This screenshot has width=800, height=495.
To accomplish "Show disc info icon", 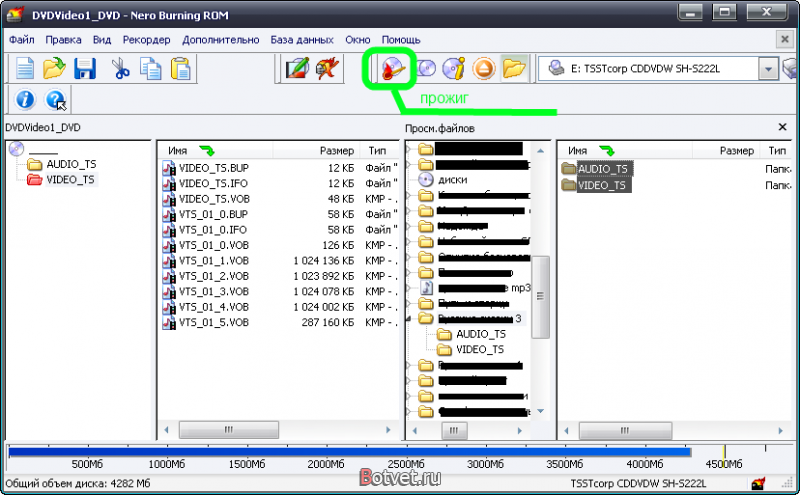I will [x=454, y=68].
